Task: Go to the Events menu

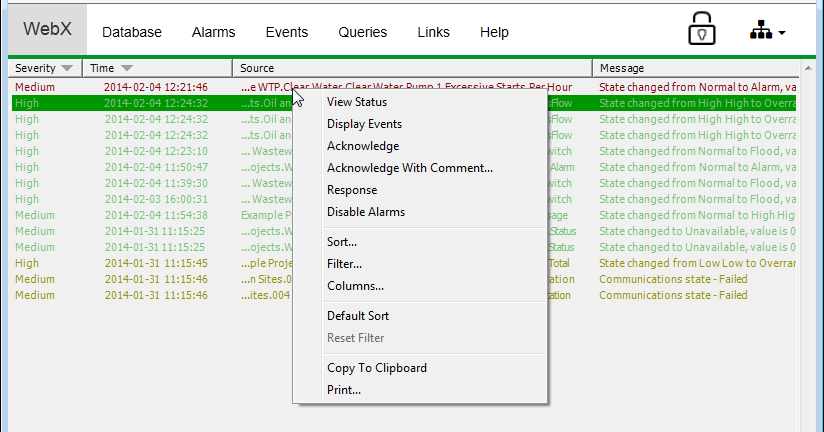Action: point(286,32)
